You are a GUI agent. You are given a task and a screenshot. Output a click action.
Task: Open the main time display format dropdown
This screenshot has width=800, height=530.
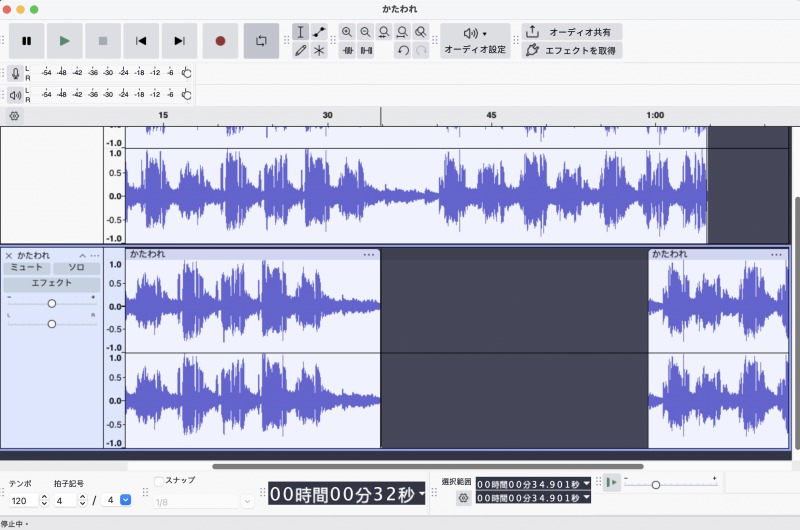pyautogui.click(x=421, y=493)
